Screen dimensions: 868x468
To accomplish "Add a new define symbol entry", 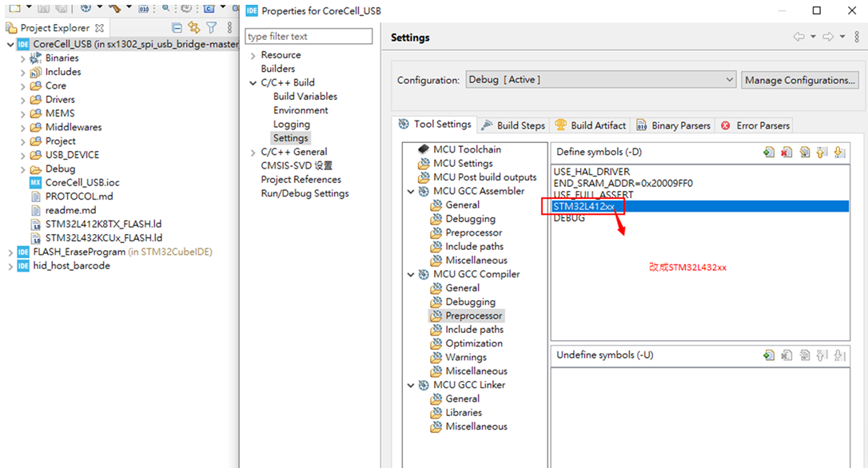I will pyautogui.click(x=769, y=152).
